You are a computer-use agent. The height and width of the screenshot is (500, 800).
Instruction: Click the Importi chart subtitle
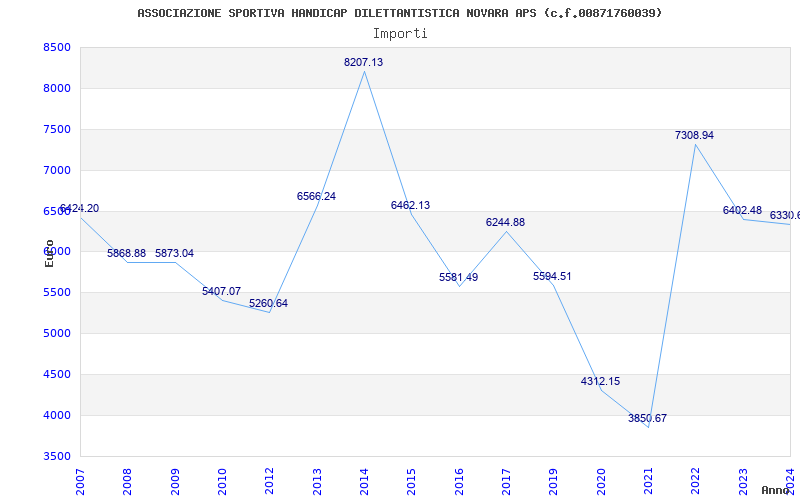coord(400,34)
